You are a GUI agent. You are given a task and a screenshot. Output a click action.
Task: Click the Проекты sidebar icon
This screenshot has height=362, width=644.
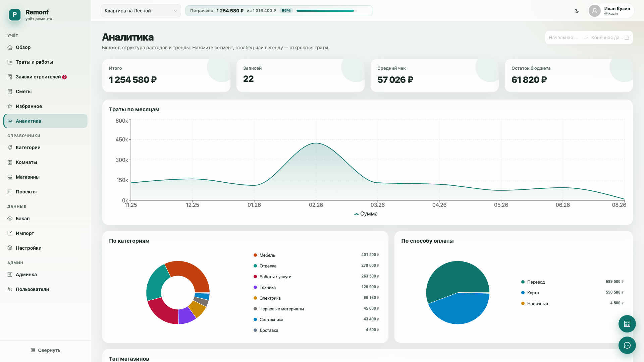click(x=10, y=192)
